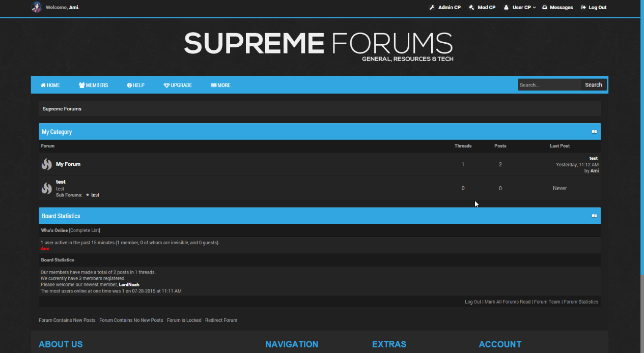The image size is (644, 353).
Task: Open Admin CP from the top bar
Action: pyautogui.click(x=445, y=8)
